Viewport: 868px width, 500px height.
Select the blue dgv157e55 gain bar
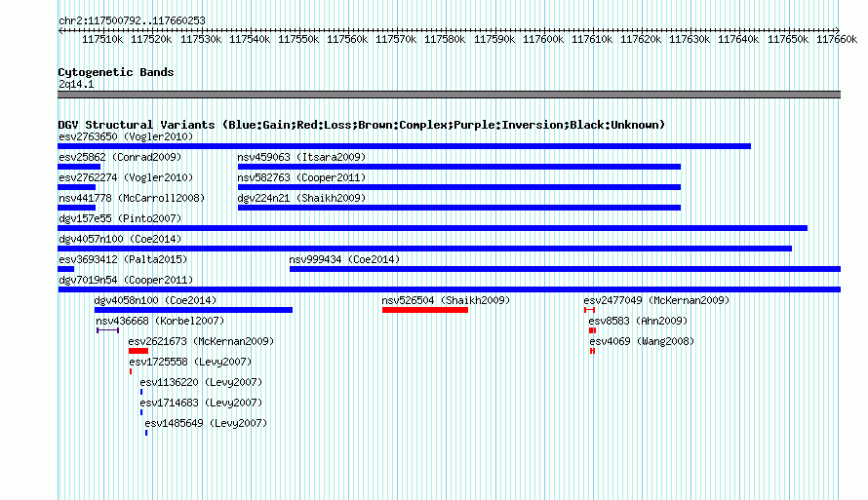tap(432, 228)
